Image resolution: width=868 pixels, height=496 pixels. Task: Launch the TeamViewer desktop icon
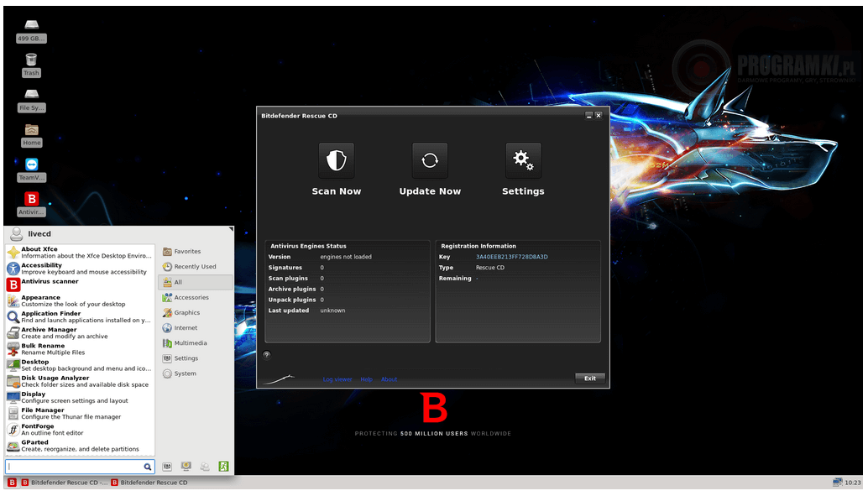pos(32,170)
